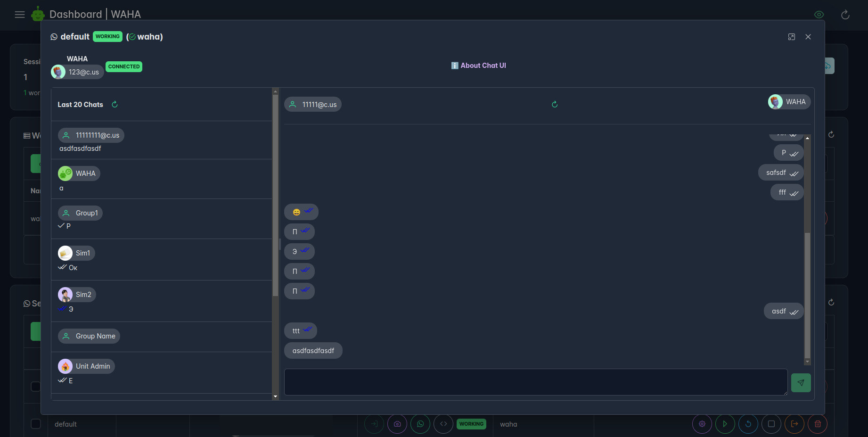The image size is (868, 437).
Task: Delete the session with the red trash icon
Action: [x=818, y=424]
